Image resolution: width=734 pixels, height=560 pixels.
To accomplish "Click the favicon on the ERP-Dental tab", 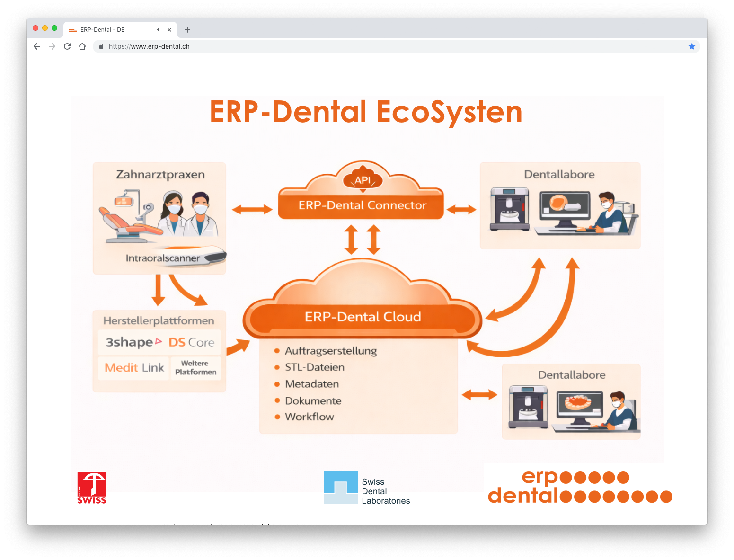I will 72,29.
